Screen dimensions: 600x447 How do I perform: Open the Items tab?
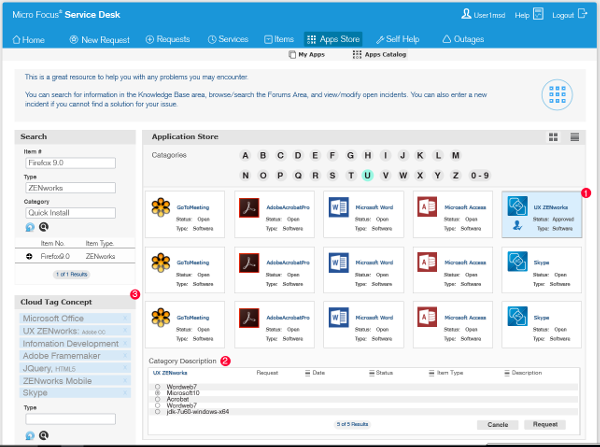pos(279,39)
